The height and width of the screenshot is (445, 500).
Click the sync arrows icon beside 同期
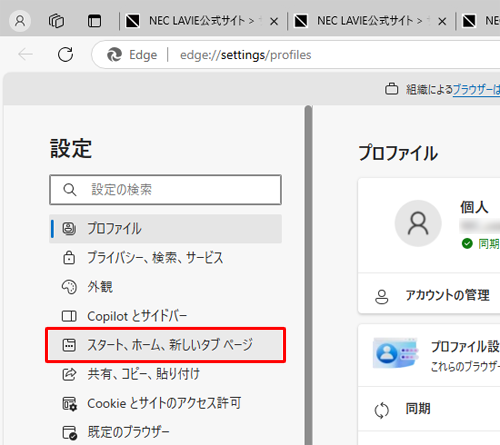point(382,410)
